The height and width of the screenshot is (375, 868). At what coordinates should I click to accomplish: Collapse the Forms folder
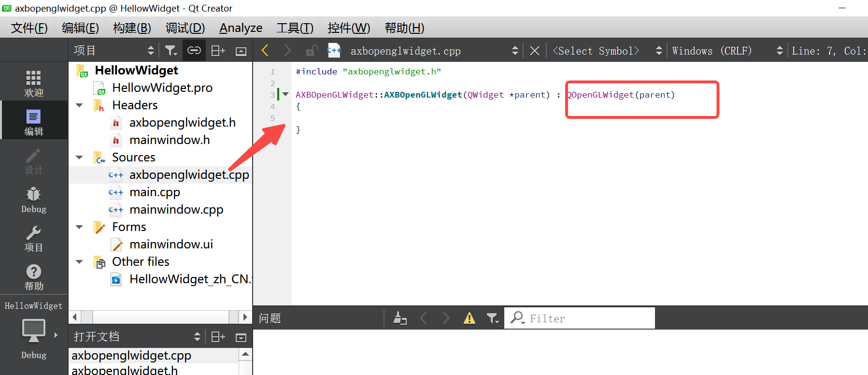pyautogui.click(x=79, y=227)
